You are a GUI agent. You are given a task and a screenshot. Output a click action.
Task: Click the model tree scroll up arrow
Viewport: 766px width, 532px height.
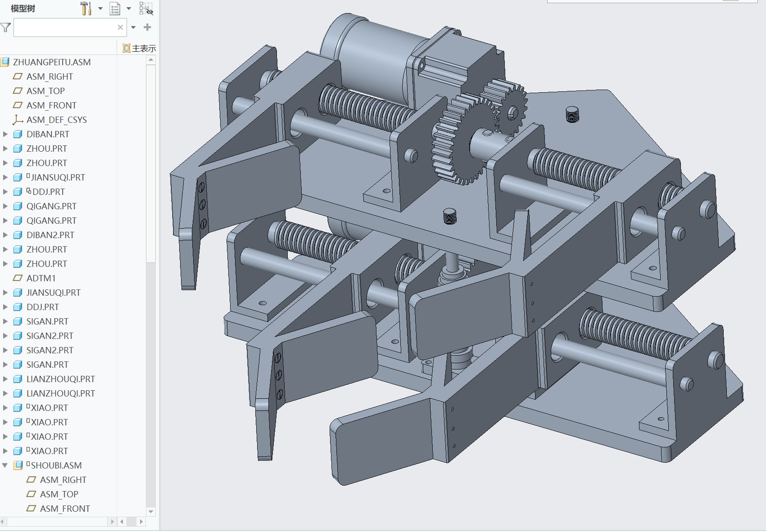[151, 60]
